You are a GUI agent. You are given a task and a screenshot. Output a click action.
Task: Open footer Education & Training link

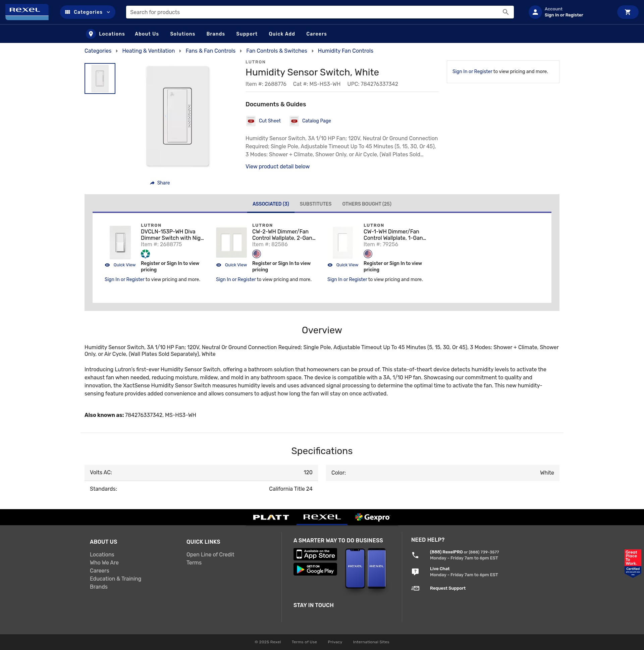tap(115, 579)
